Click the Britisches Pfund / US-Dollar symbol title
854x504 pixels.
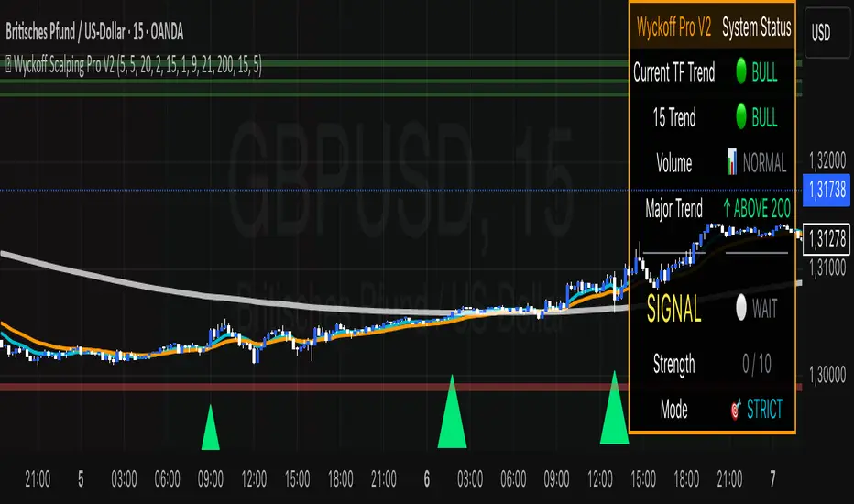point(94,32)
